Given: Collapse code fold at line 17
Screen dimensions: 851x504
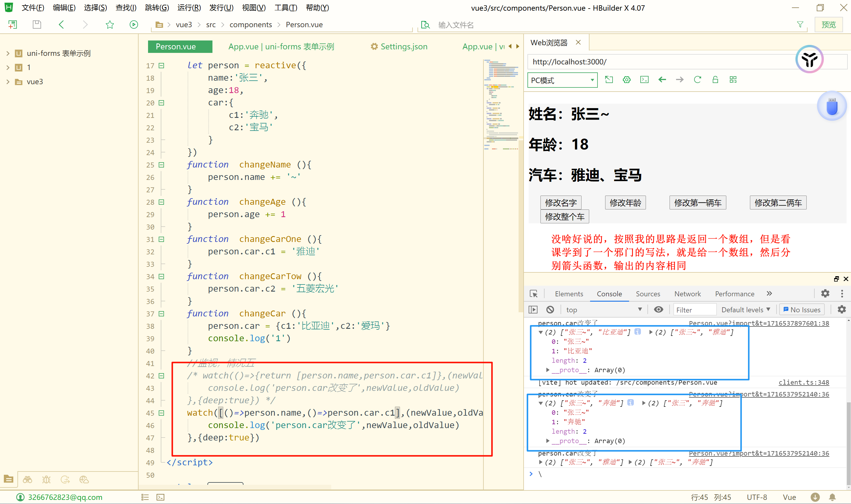Looking at the screenshot, I should pos(162,66).
